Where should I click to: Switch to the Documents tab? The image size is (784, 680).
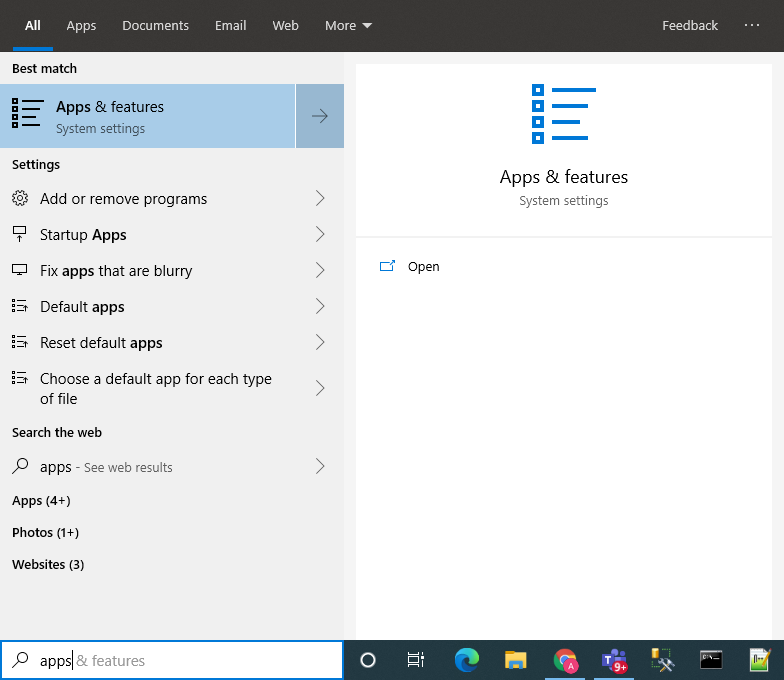point(155,26)
